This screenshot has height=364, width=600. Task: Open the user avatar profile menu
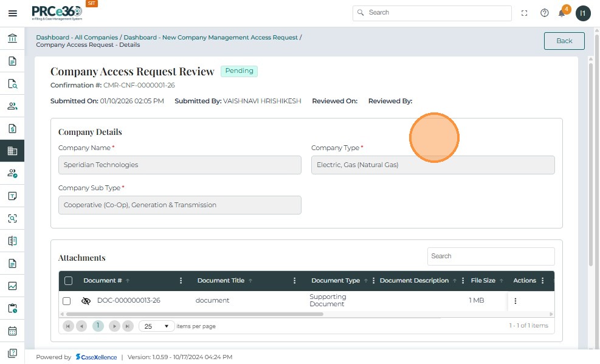click(x=583, y=13)
